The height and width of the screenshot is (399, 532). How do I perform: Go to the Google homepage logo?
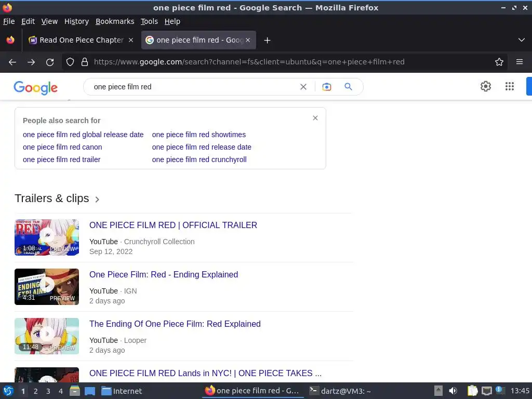click(x=36, y=87)
